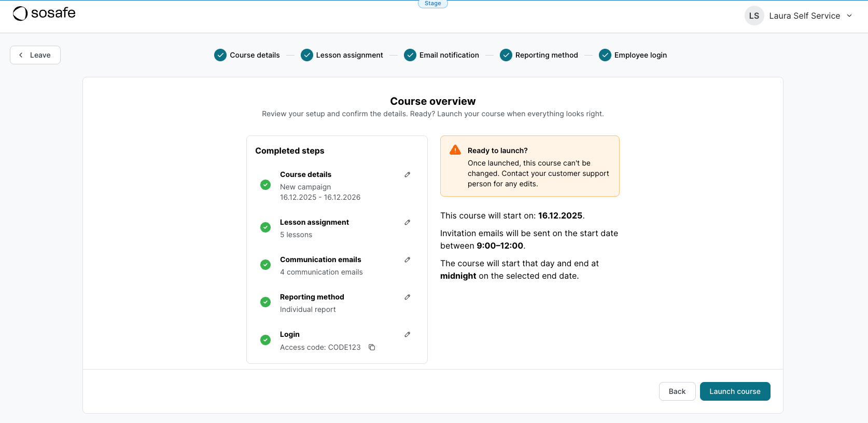Click edit pencil for Reporting method
The image size is (868, 423).
click(x=408, y=297)
